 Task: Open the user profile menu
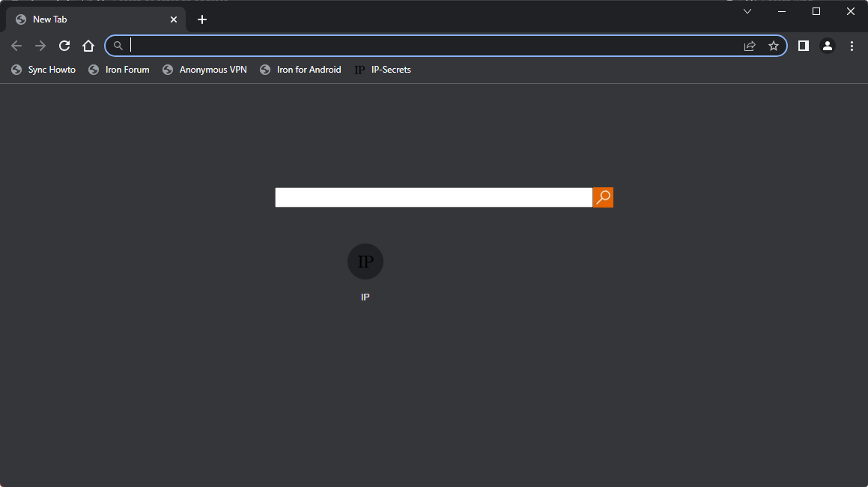(x=828, y=46)
